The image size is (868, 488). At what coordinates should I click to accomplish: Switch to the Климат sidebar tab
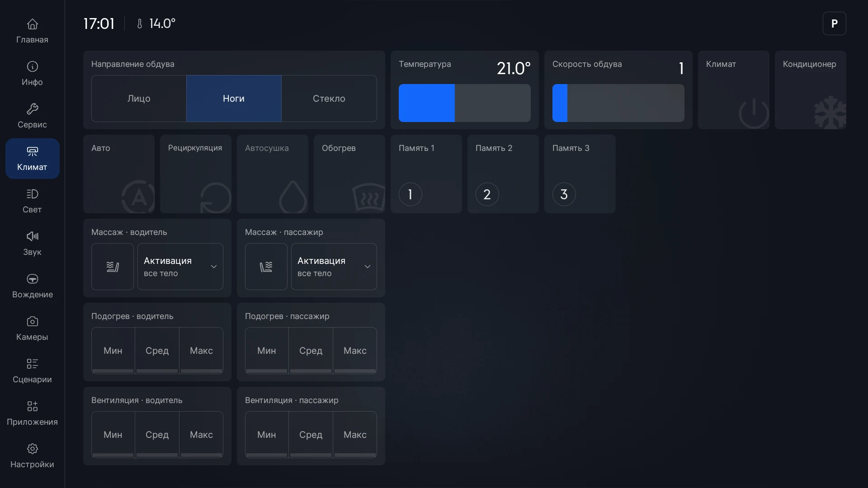(32, 159)
